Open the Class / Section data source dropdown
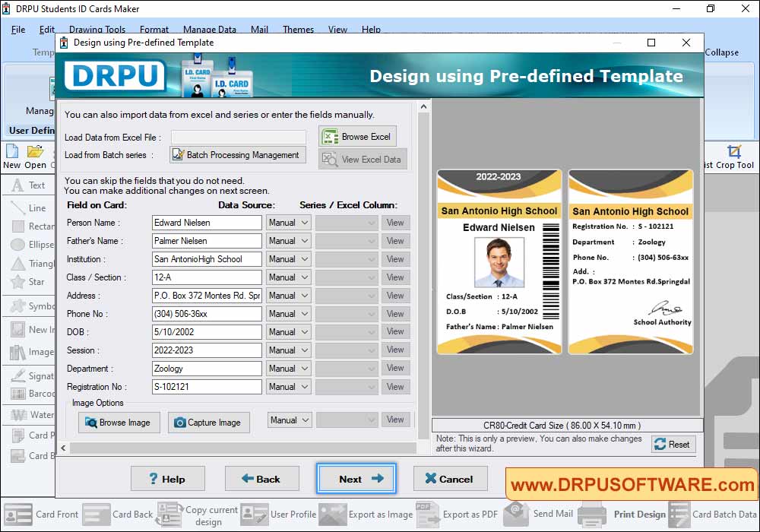The width and height of the screenshot is (760, 532). tap(288, 277)
